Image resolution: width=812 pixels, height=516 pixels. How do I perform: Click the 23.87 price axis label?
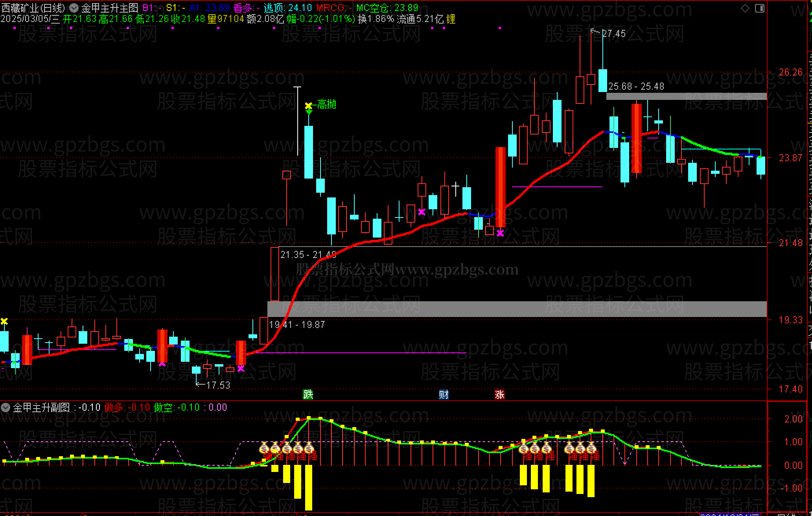tap(790, 158)
